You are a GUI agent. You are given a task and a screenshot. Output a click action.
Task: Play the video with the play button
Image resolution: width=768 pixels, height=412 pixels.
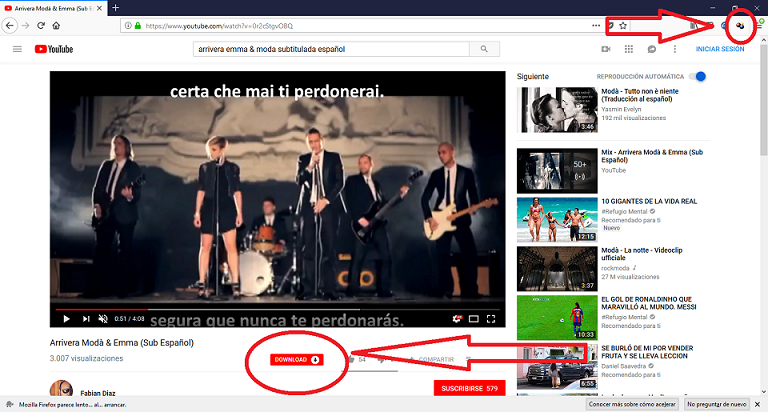(x=67, y=319)
